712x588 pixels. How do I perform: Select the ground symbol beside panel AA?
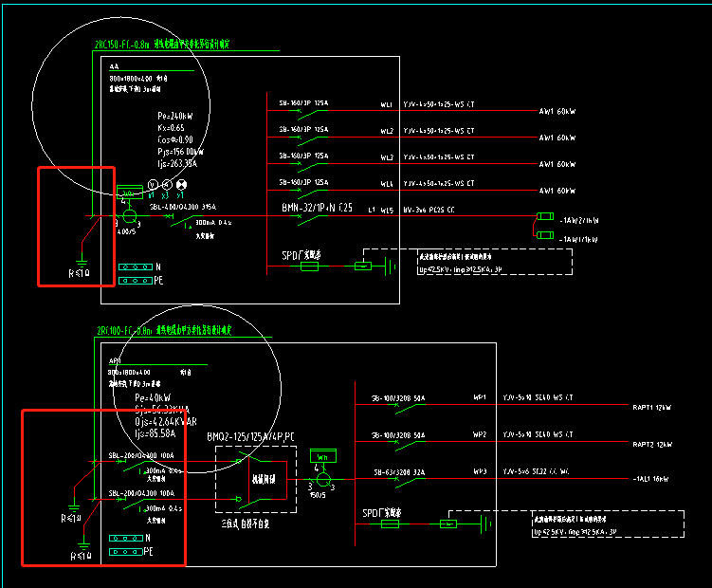[82, 262]
